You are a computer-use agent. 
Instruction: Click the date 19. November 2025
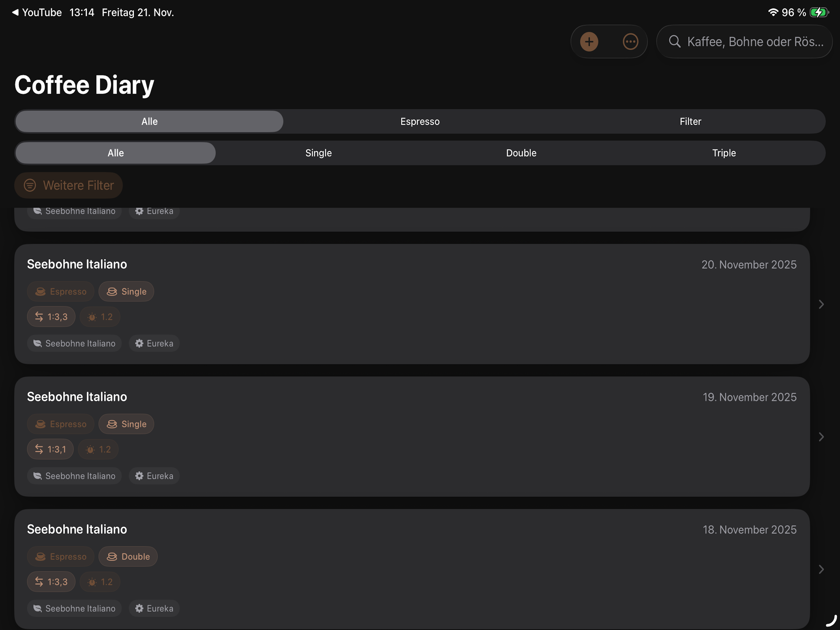pos(749,397)
